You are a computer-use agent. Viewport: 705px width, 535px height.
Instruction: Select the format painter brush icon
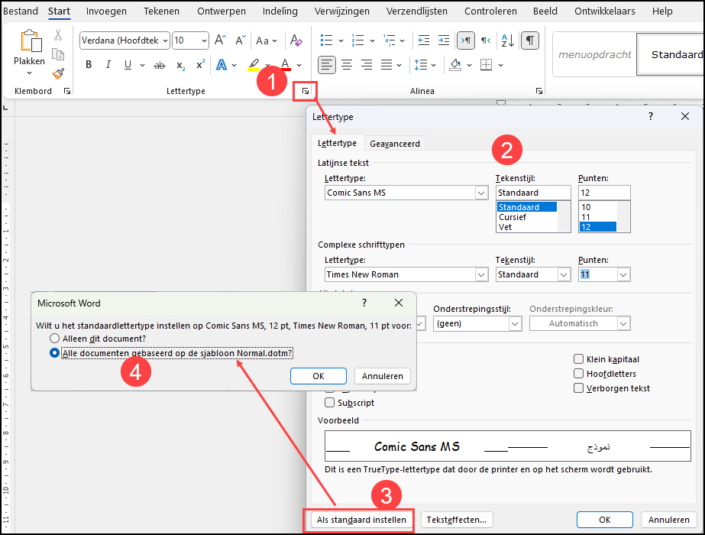pos(58,73)
